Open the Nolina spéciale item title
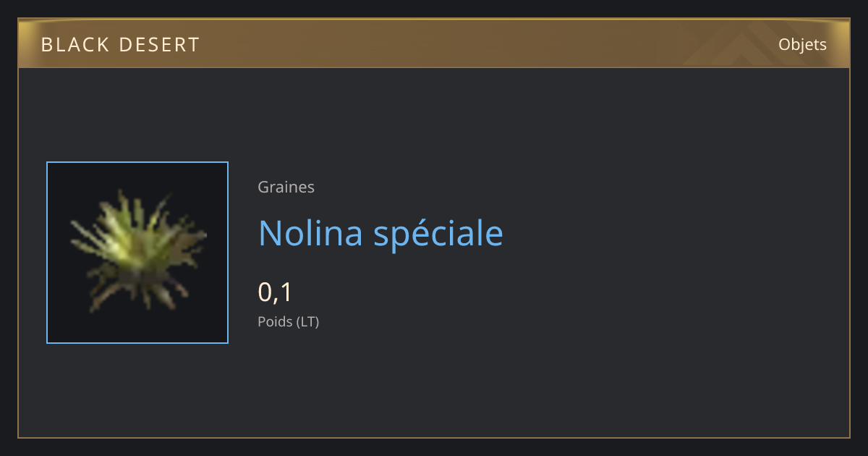Screen dimensions: 868x456 click(380, 233)
